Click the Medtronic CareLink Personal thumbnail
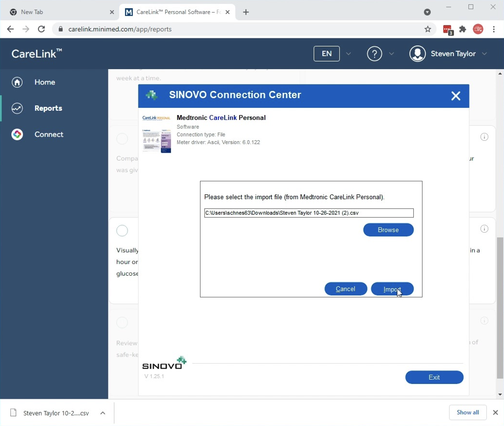This screenshot has height=426, width=504. pyautogui.click(x=156, y=134)
